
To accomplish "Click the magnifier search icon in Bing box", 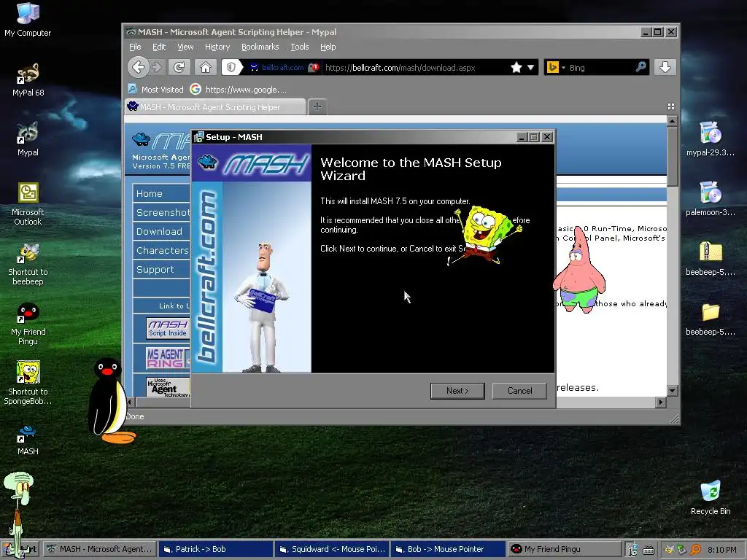I will pyautogui.click(x=641, y=67).
